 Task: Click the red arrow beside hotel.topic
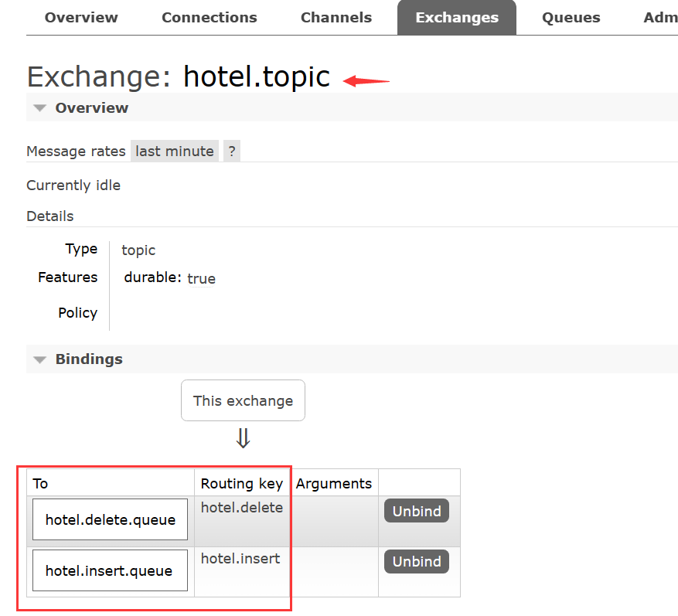(x=366, y=80)
